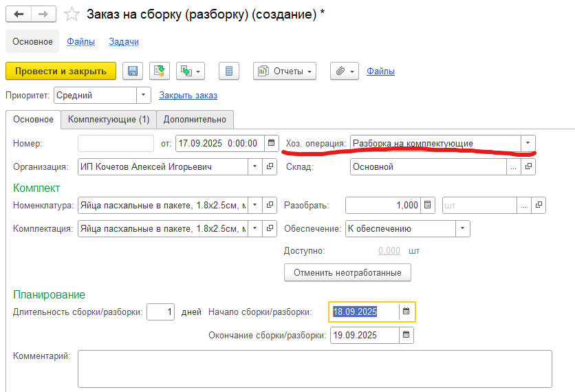This screenshot has width=575, height=392.
Task: Click open-form icon next to Организация field
Action: [x=270, y=166]
